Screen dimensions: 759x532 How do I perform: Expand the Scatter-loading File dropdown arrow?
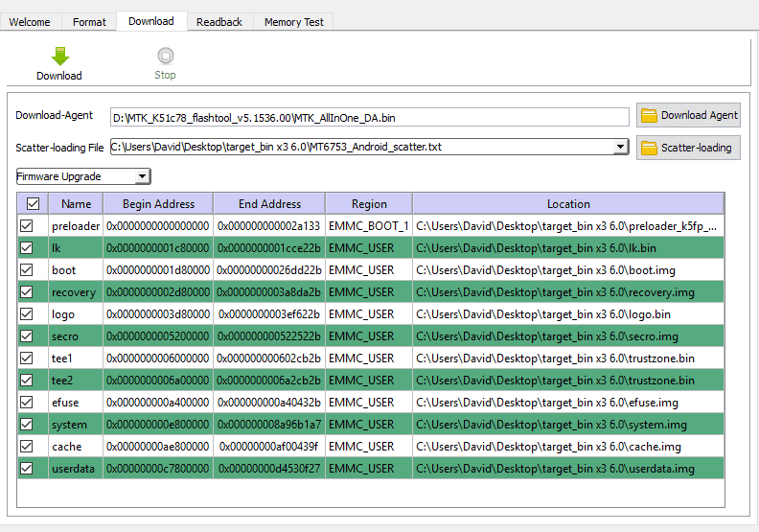(x=620, y=147)
